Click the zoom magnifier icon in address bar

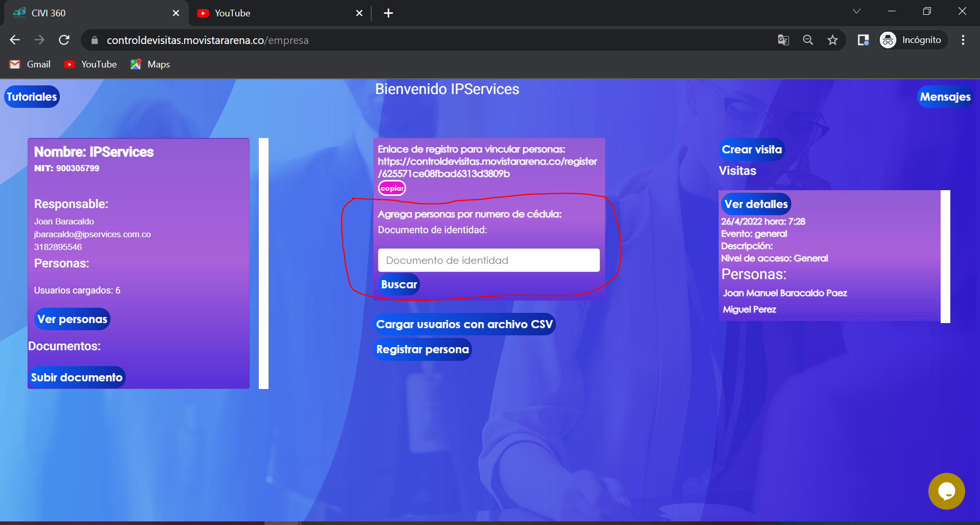click(808, 40)
